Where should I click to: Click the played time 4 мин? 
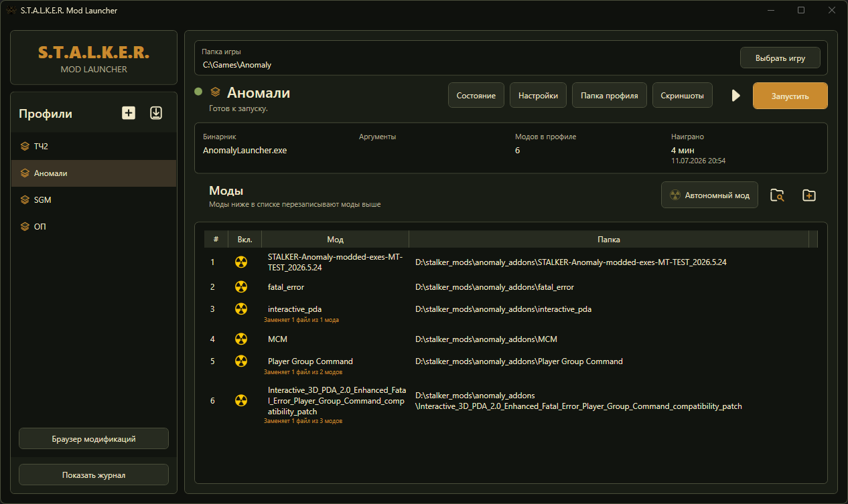click(683, 151)
